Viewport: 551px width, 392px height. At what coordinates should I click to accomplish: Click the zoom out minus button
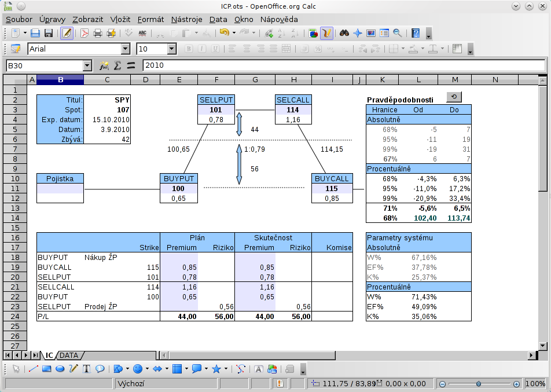pos(442,384)
